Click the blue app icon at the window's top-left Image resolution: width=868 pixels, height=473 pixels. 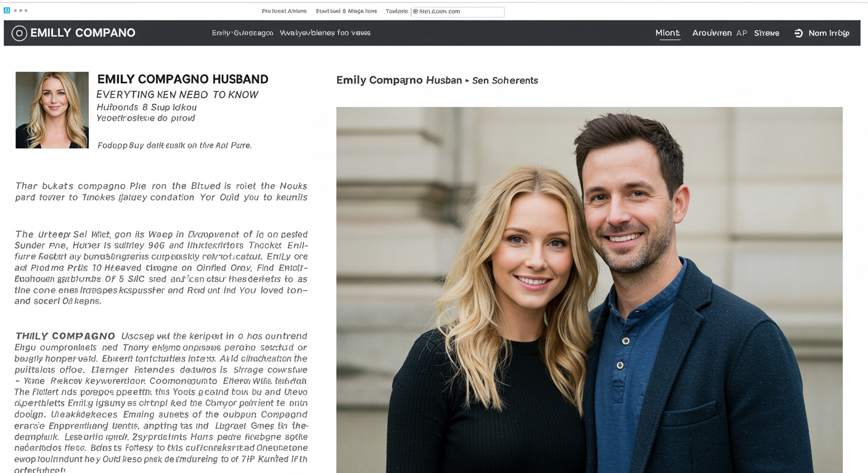tap(7, 10)
